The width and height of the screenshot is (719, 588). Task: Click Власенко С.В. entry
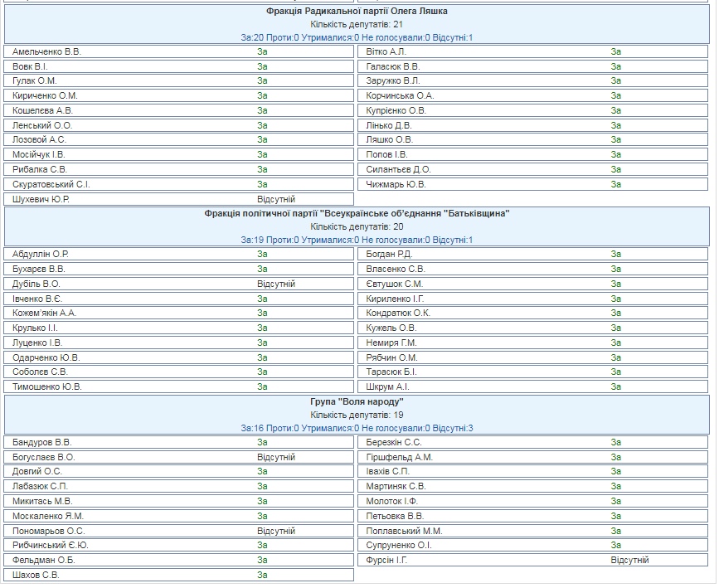tap(533, 269)
